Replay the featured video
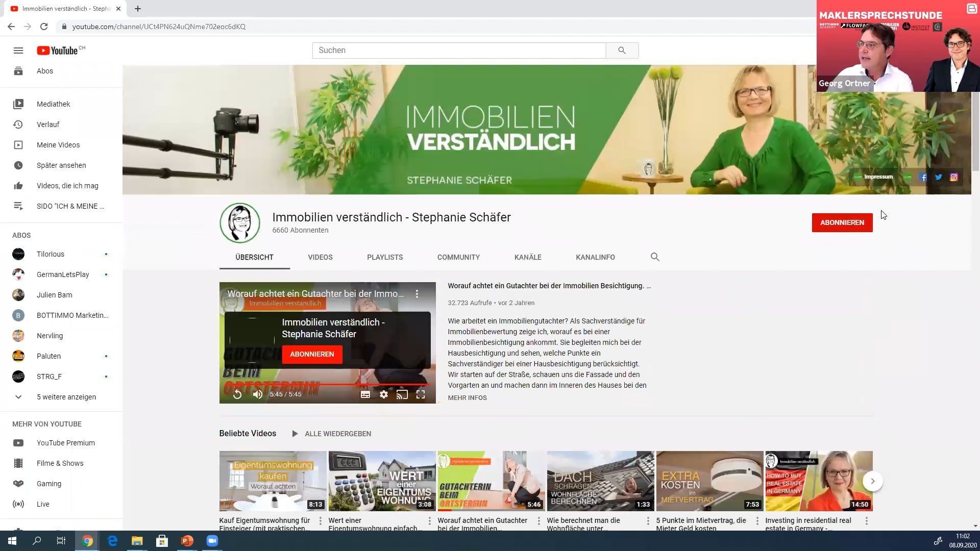The image size is (980, 551). [237, 394]
